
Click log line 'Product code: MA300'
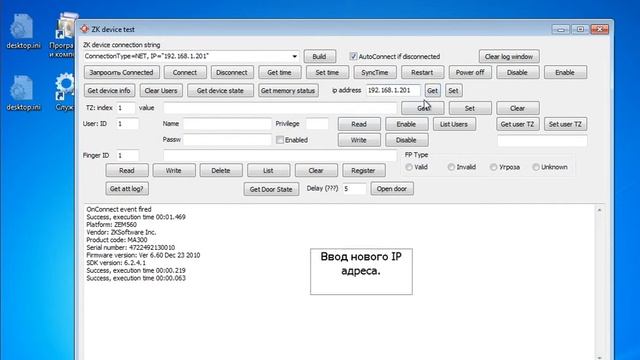point(117,240)
